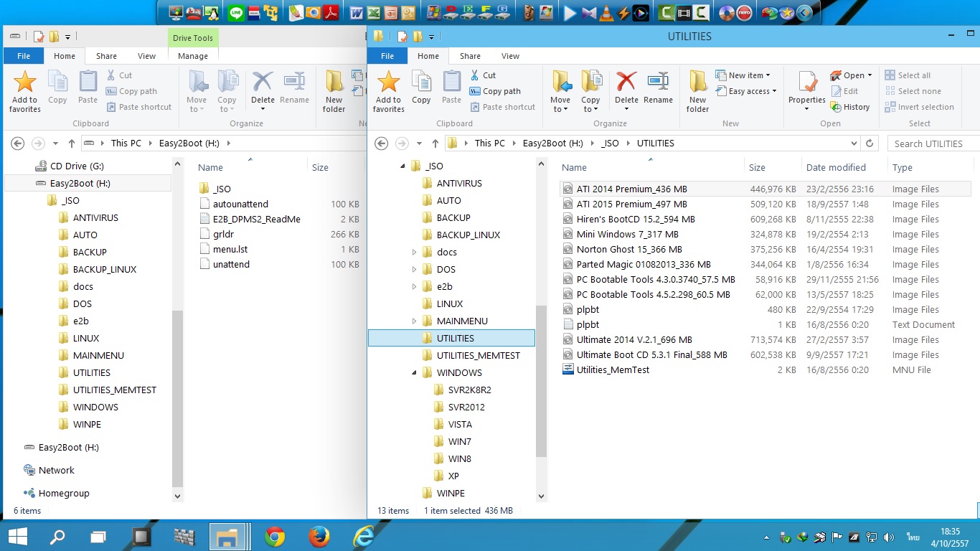Delete the selected file in UTILITIES window

point(626,91)
